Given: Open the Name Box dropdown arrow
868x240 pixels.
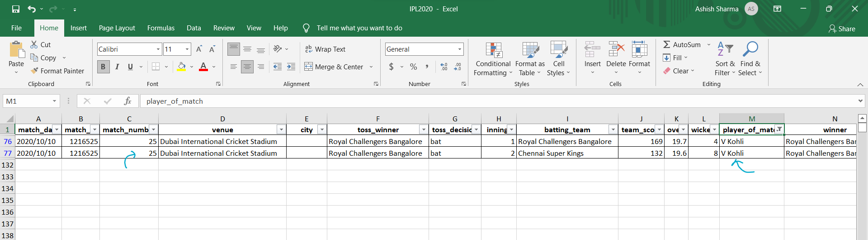Looking at the screenshot, I should pyautogui.click(x=55, y=101).
